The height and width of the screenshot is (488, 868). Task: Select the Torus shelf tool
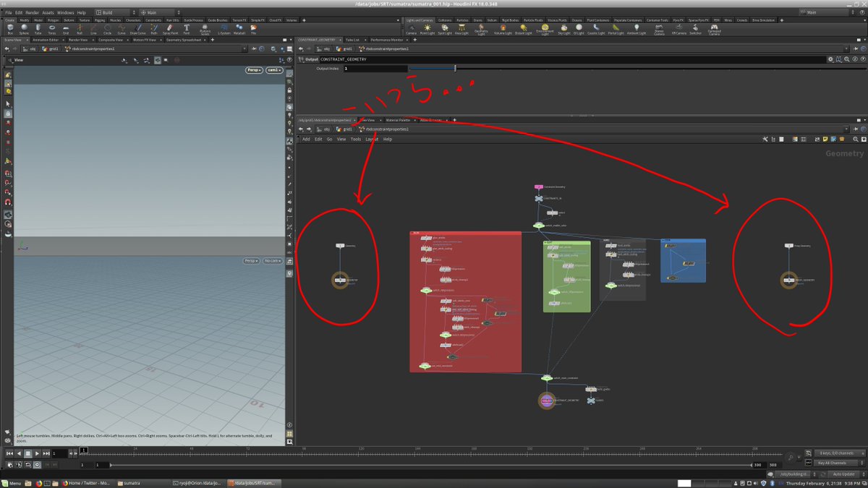(x=51, y=30)
